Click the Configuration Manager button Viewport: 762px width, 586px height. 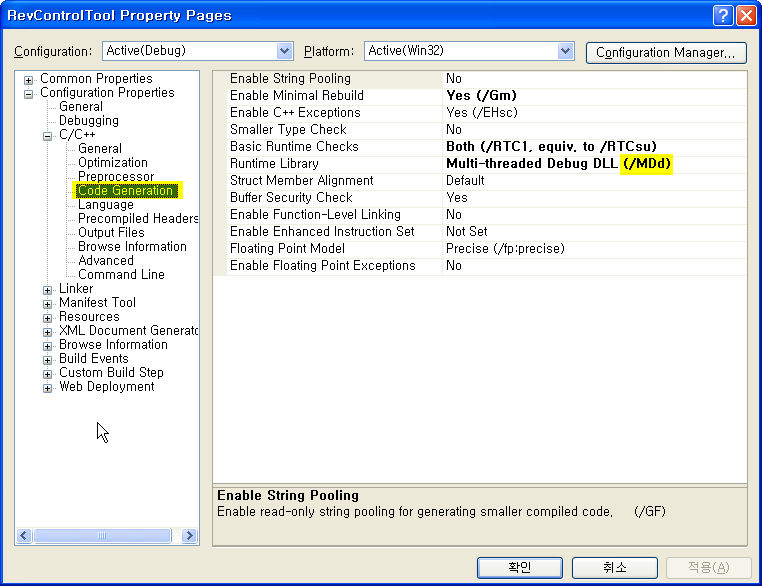point(666,52)
